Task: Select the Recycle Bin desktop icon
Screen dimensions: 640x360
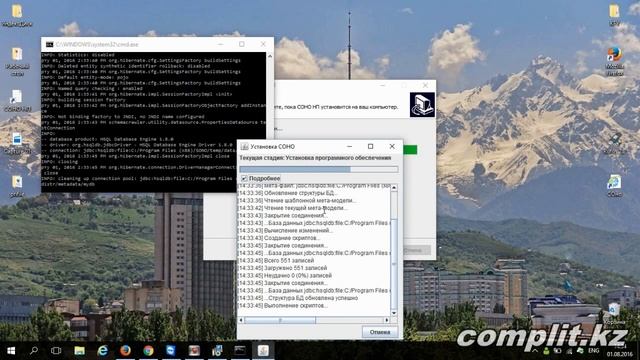Action: point(614,314)
